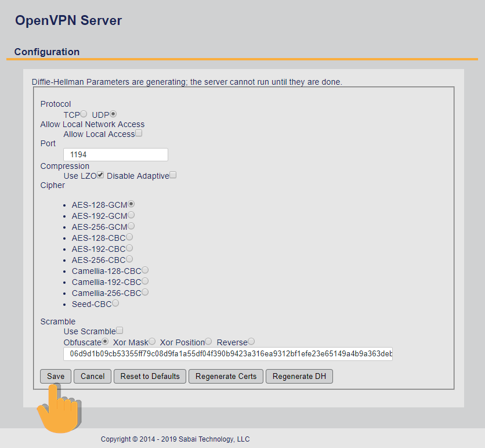Pick AES-256-GCM as the cipher

point(131,226)
